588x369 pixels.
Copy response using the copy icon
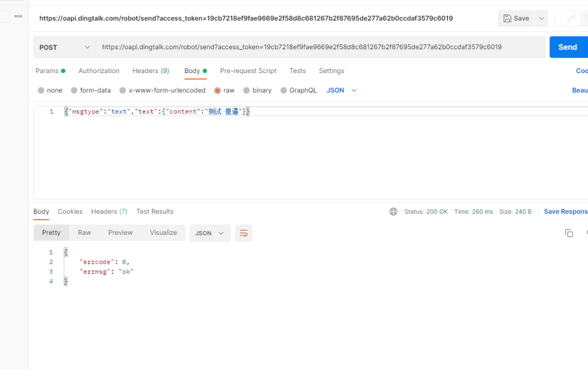[x=569, y=233]
